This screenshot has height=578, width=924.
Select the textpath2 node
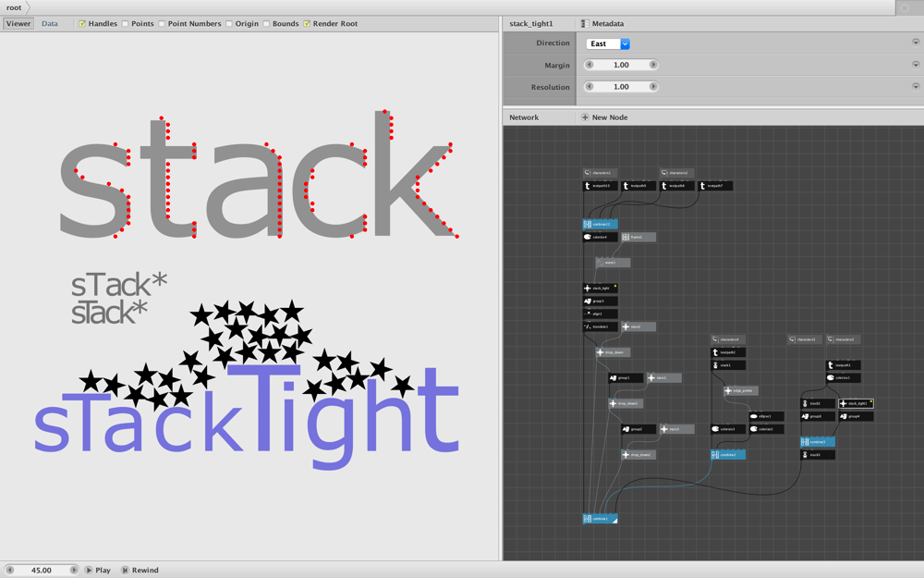tap(728, 352)
